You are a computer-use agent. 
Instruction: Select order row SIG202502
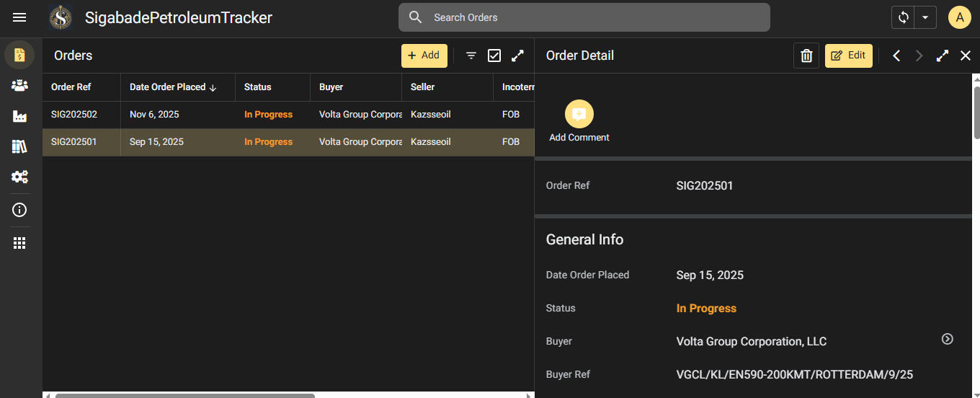pyautogui.click(x=74, y=115)
